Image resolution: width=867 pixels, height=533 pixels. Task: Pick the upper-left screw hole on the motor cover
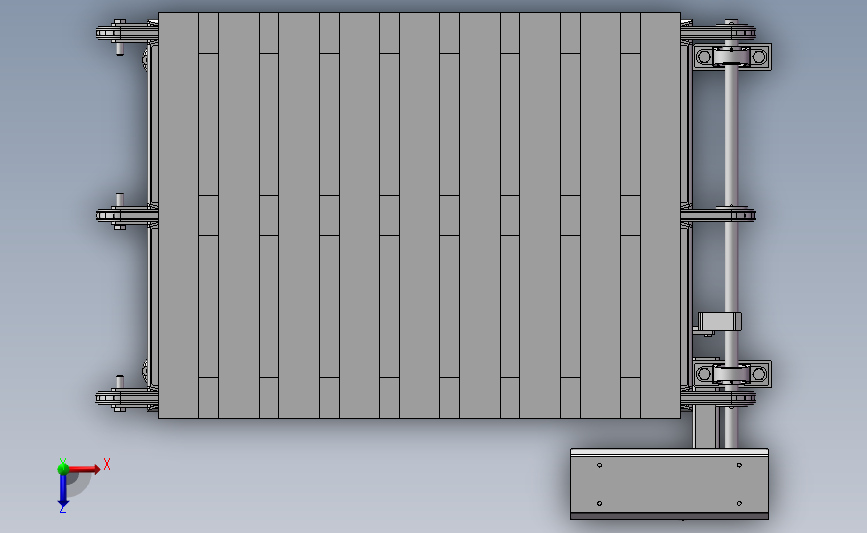pyautogui.click(x=599, y=466)
